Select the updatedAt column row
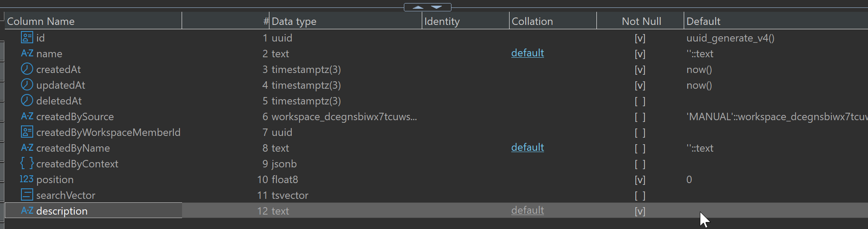 click(61, 85)
